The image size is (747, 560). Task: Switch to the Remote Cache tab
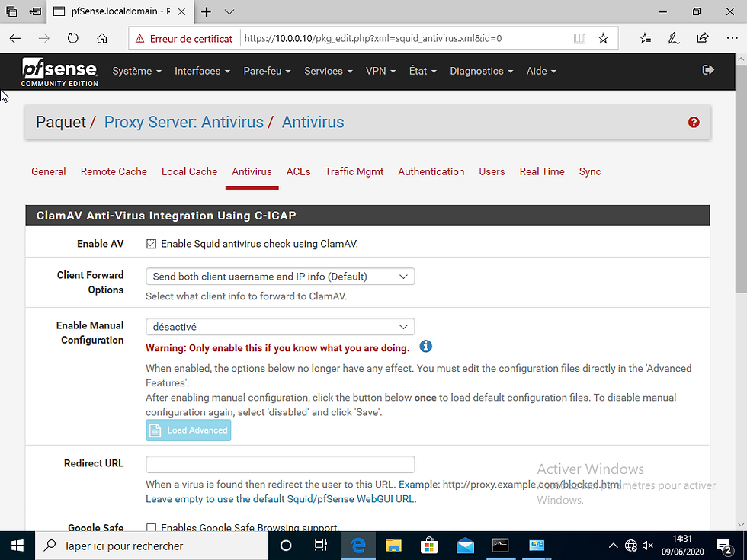click(x=114, y=172)
